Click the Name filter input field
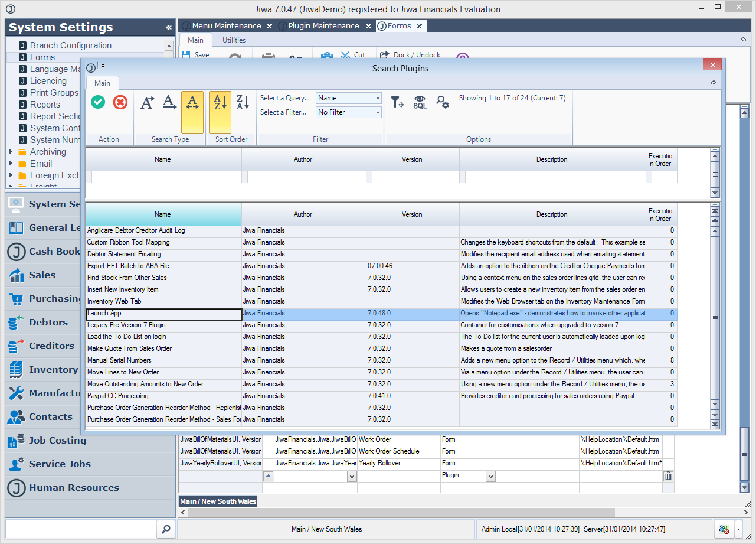The height and width of the screenshot is (544, 756). click(166, 177)
